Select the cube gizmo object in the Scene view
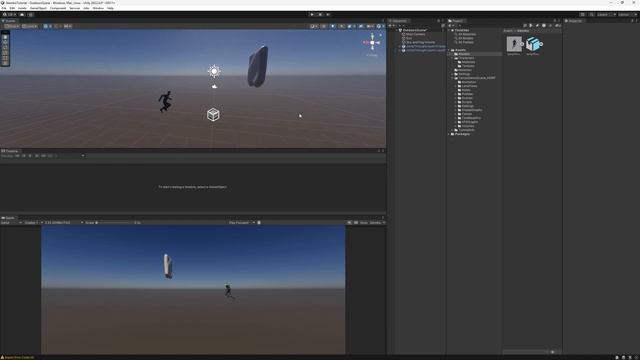 [x=213, y=115]
